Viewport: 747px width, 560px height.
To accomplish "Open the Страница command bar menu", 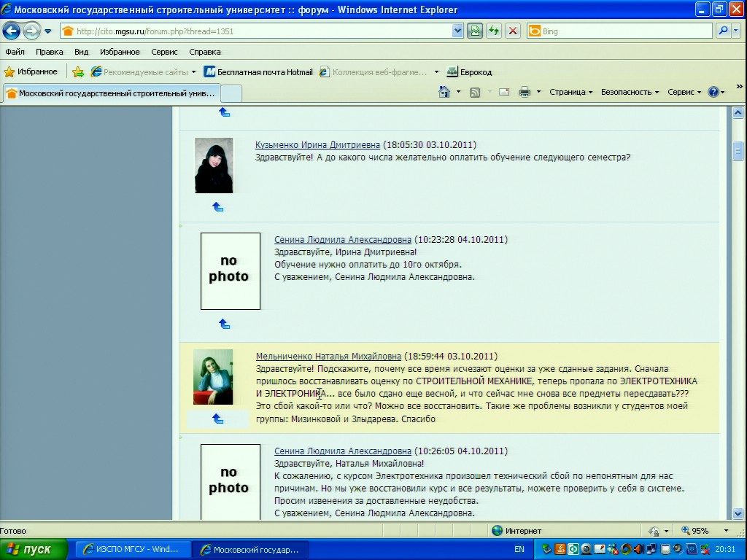I will [570, 92].
